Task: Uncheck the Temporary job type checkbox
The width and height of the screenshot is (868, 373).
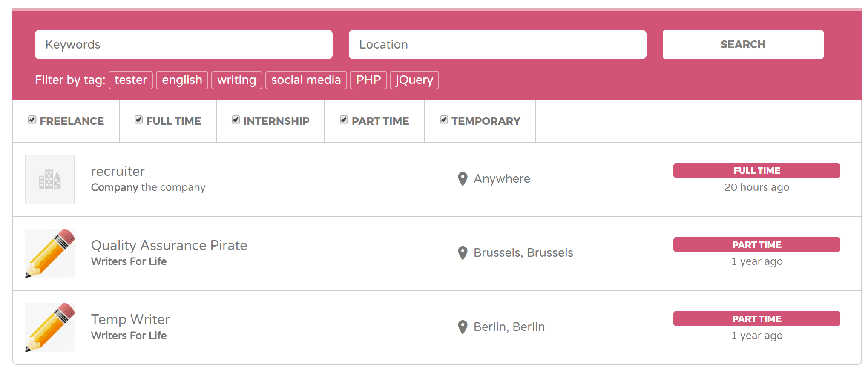Action: (444, 120)
